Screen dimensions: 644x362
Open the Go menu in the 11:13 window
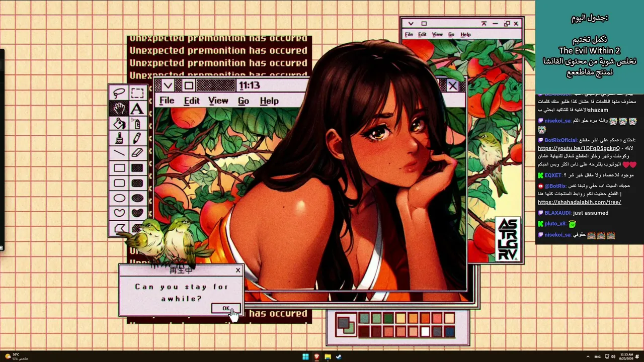(244, 101)
